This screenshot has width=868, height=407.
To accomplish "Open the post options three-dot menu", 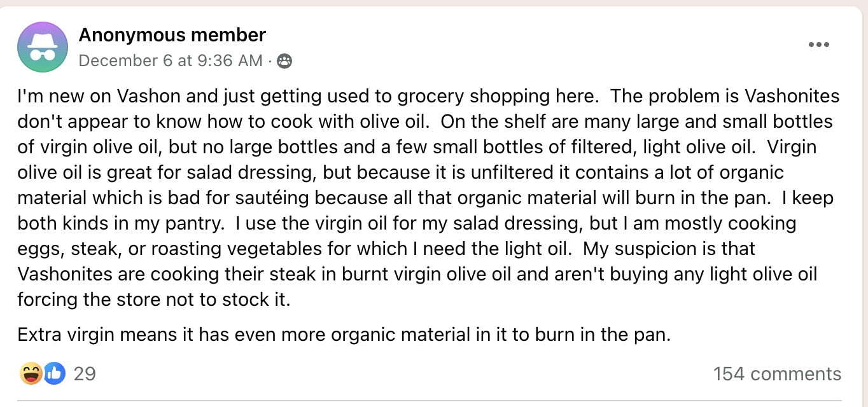I will coord(818,45).
